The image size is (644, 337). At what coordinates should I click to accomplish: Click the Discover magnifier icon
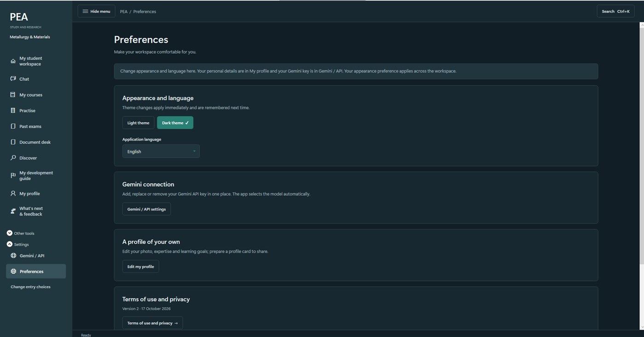[x=13, y=158]
